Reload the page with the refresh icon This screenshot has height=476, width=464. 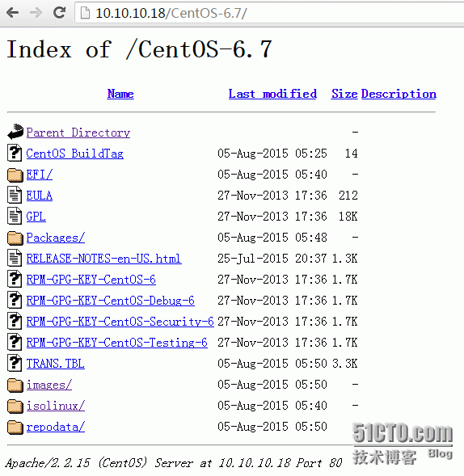coord(59,12)
